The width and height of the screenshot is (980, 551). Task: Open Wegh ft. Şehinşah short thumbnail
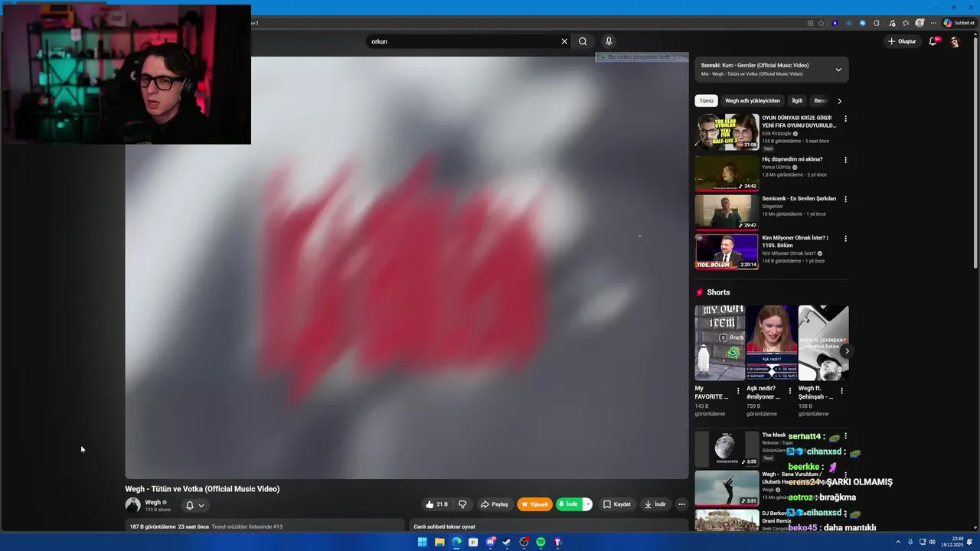click(824, 343)
